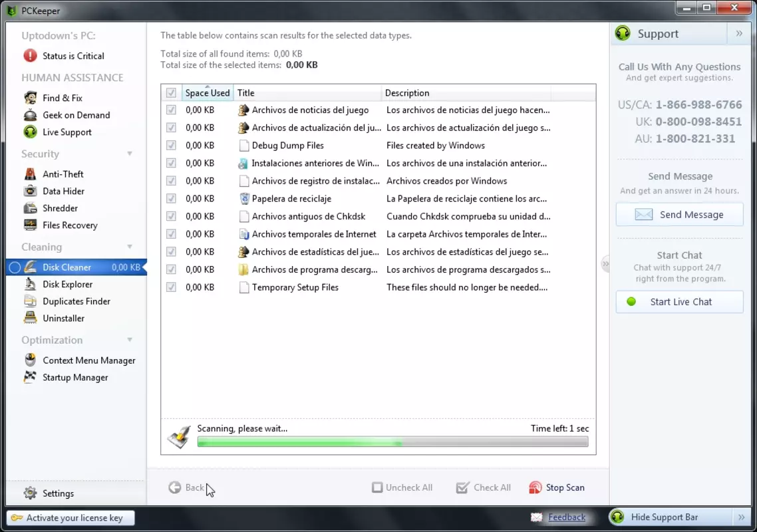Click the Data Hider icon
Screen dimensions: 757x532
click(x=31, y=191)
